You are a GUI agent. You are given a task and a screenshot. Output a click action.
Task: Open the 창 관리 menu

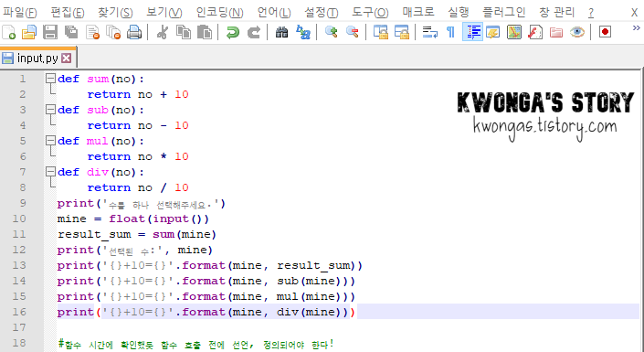[x=556, y=12]
